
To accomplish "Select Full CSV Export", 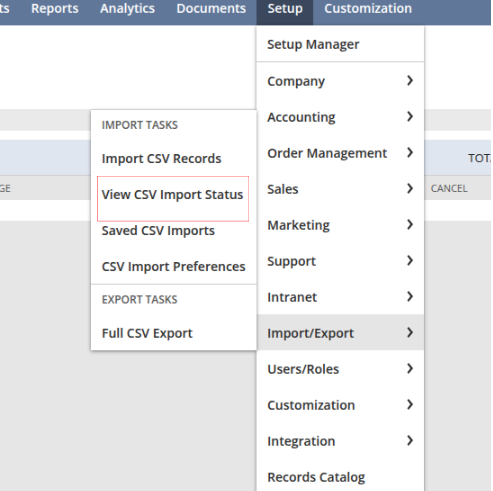I will click(x=147, y=333).
